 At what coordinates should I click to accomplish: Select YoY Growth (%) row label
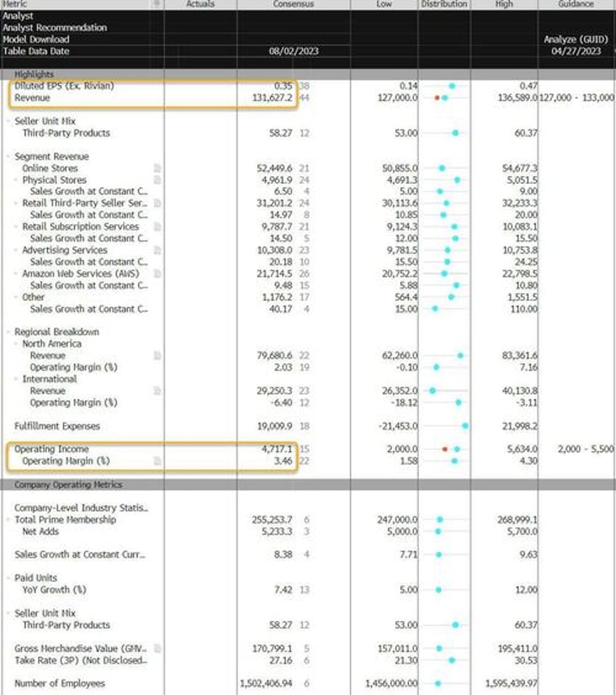tap(54, 590)
